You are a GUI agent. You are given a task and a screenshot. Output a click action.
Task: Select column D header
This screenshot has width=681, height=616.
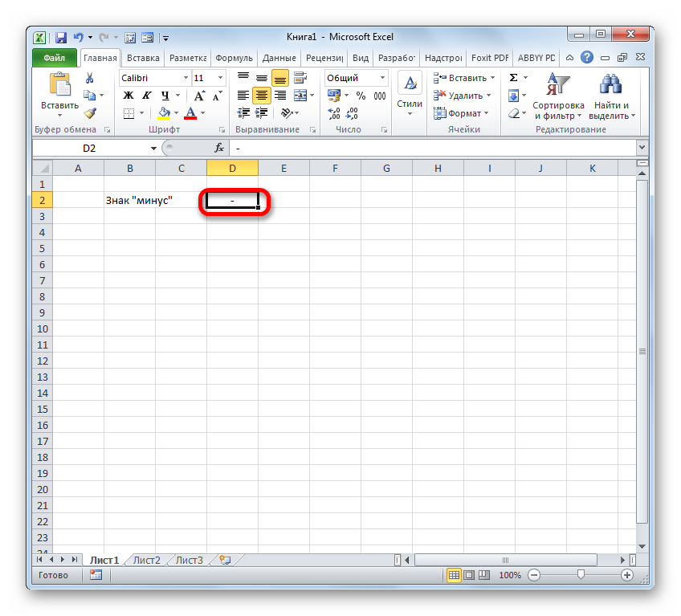pos(232,168)
